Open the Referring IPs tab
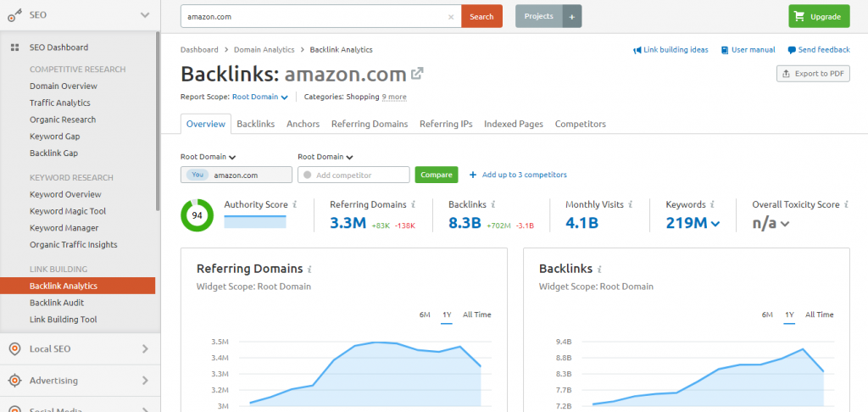 [446, 124]
